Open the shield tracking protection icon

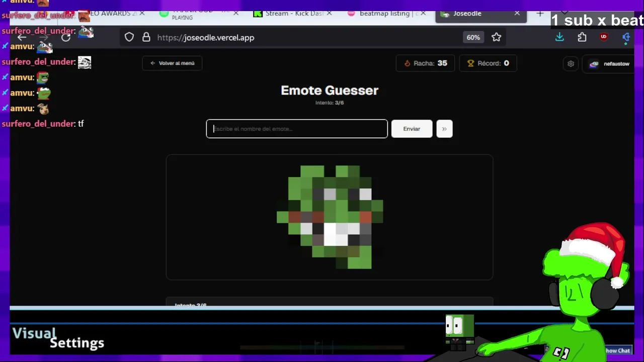129,37
